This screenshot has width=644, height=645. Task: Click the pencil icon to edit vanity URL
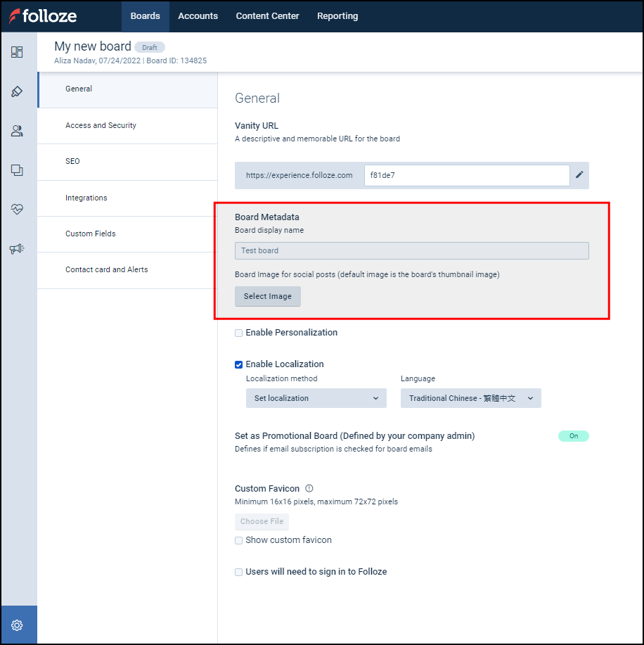[x=579, y=175]
